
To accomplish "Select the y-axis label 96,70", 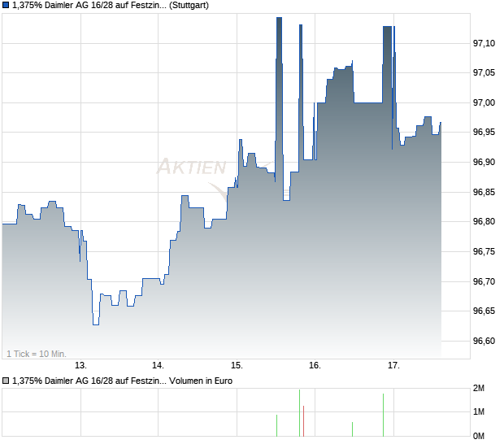I will (x=484, y=281).
